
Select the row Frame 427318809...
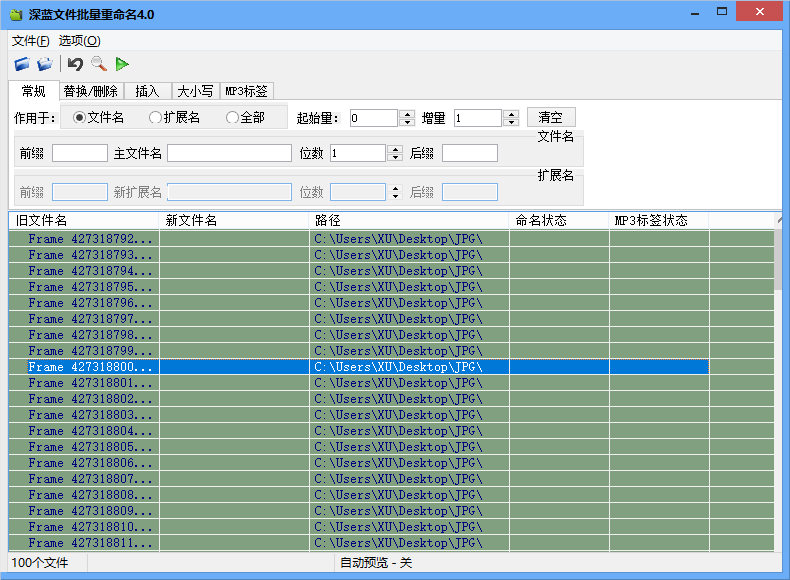tap(359, 511)
